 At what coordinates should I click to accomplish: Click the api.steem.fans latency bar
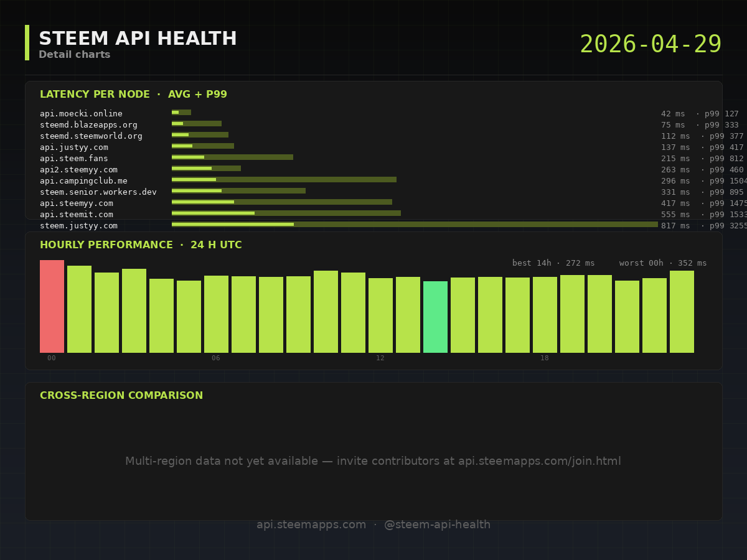pyautogui.click(x=232, y=157)
